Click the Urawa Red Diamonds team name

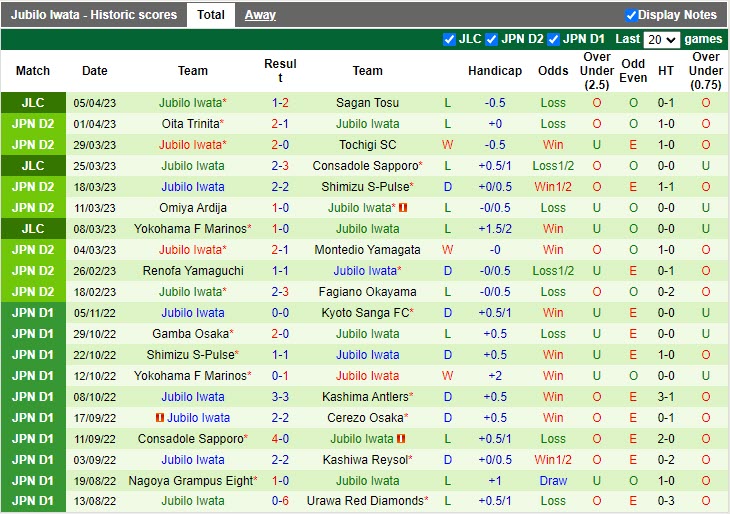click(365, 501)
